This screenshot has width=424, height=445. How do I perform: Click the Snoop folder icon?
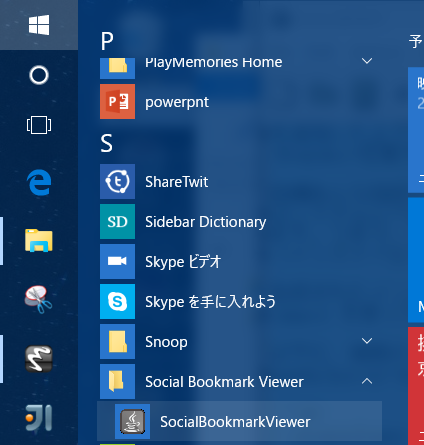[117, 341]
